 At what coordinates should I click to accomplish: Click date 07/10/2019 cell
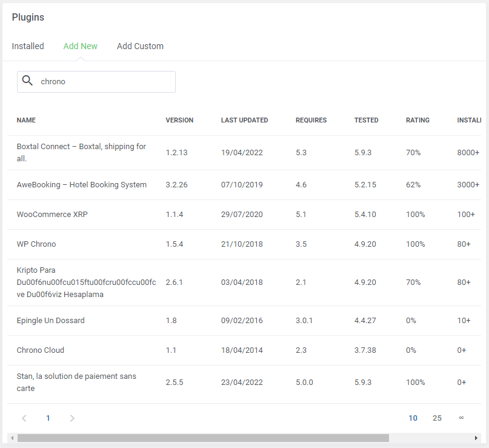click(x=242, y=185)
